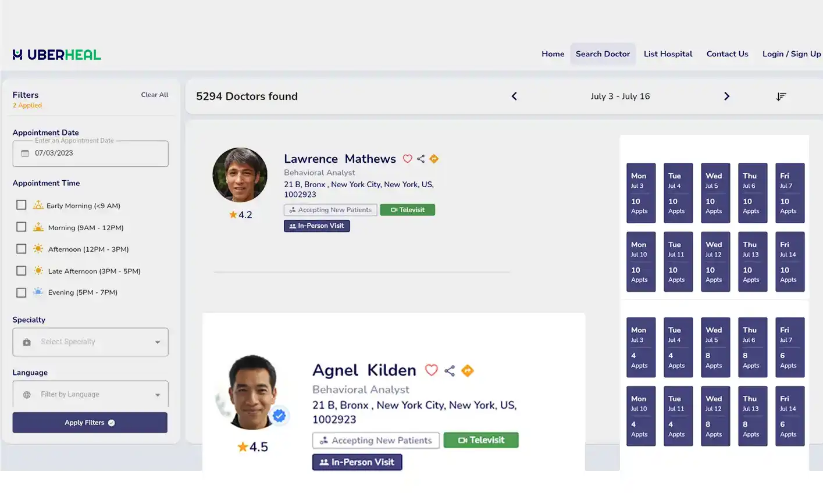Viewport: 823px width, 504px height.
Task: Open the Filter by Language dropdown
Action: pos(90,394)
